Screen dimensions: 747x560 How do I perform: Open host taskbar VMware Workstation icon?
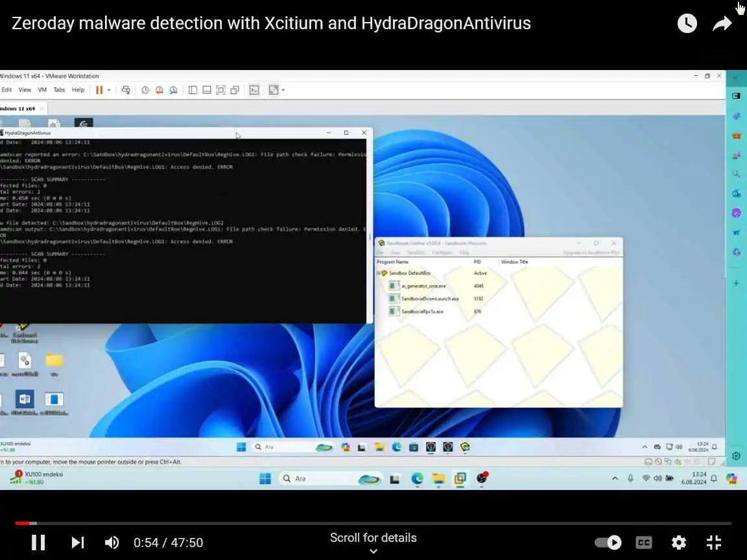pyautogui.click(x=460, y=478)
